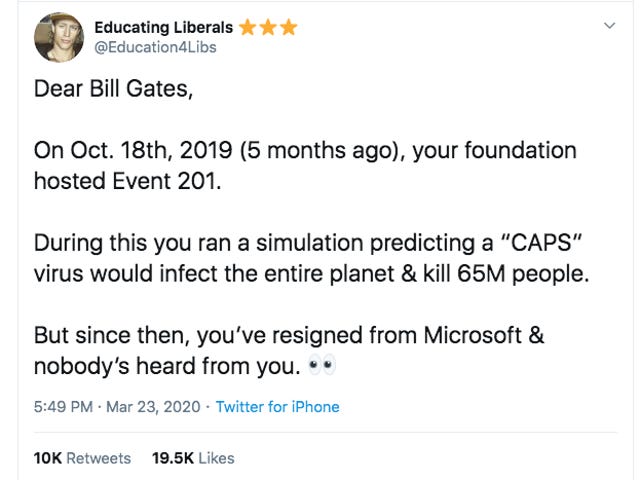Open the Twitter for iPhone link
The height and width of the screenshot is (480, 640).
tap(278, 407)
